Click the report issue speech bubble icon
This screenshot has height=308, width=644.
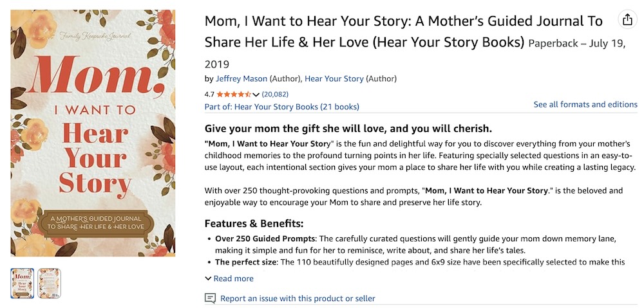pyautogui.click(x=210, y=298)
